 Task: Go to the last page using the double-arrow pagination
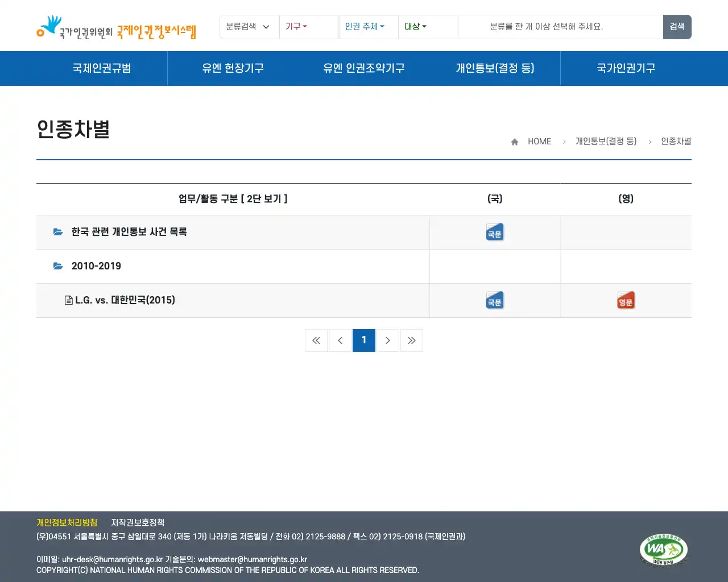point(412,340)
